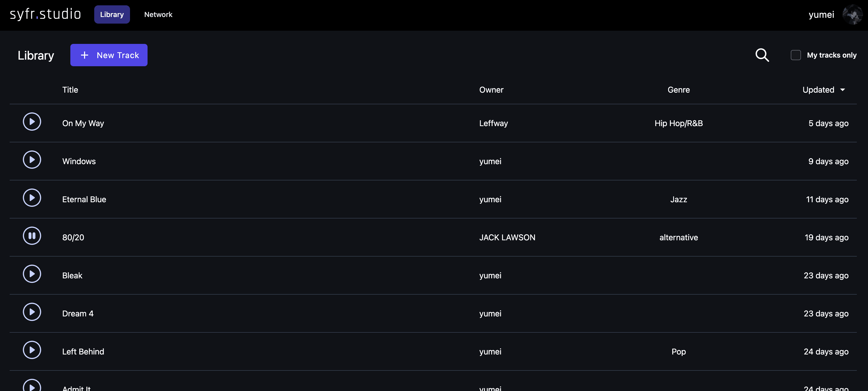
Task: Click the syfr.studio logo
Action: (x=45, y=14)
